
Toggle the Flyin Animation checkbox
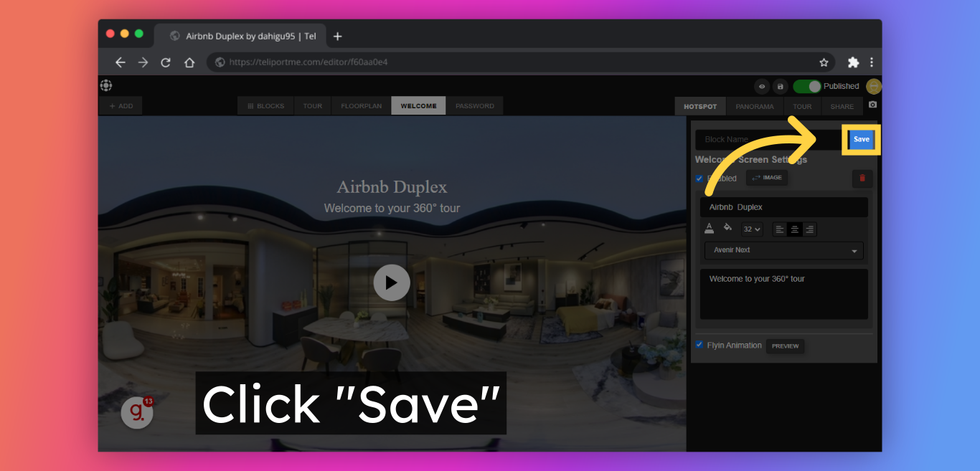click(699, 345)
